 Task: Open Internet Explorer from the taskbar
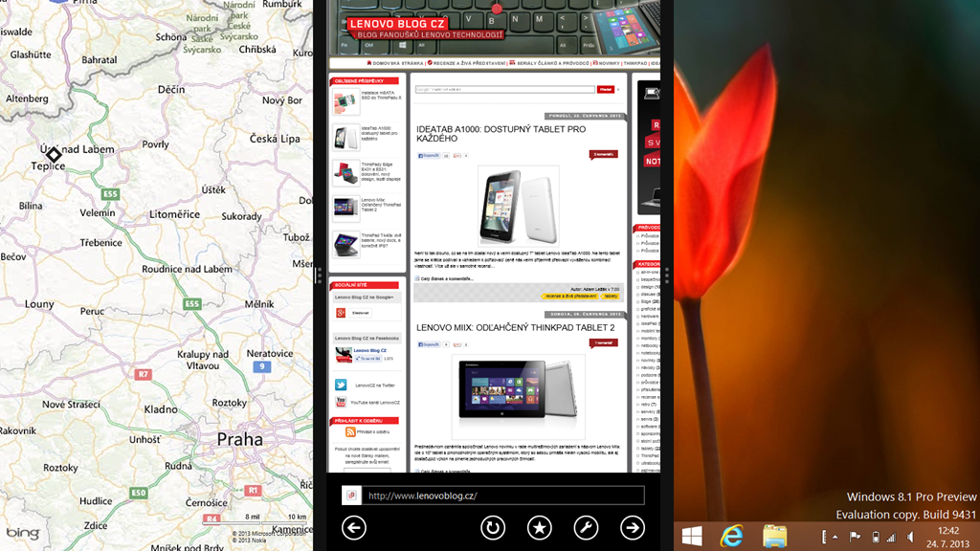tap(733, 537)
